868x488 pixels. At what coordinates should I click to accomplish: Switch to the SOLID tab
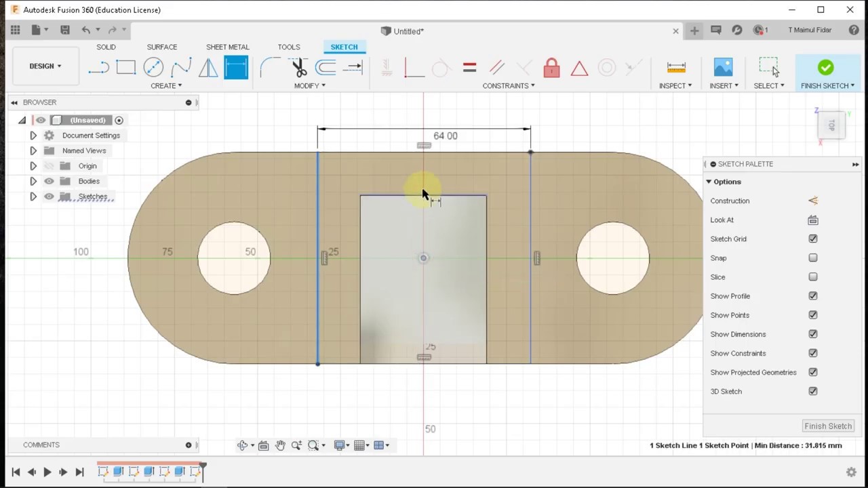pos(106,47)
